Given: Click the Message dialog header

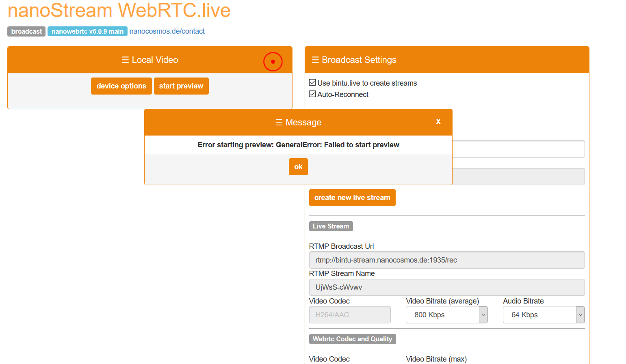Looking at the screenshot, I should pyautogui.click(x=298, y=122).
